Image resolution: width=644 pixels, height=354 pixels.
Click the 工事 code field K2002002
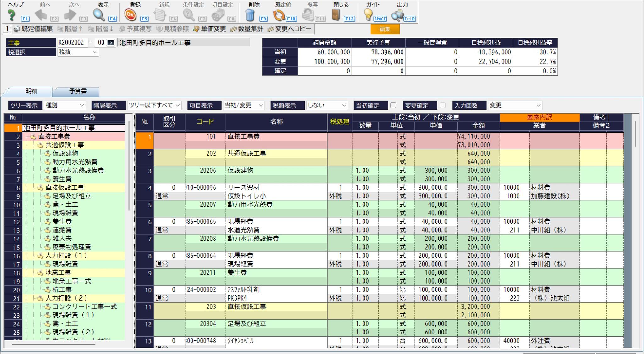(72, 43)
